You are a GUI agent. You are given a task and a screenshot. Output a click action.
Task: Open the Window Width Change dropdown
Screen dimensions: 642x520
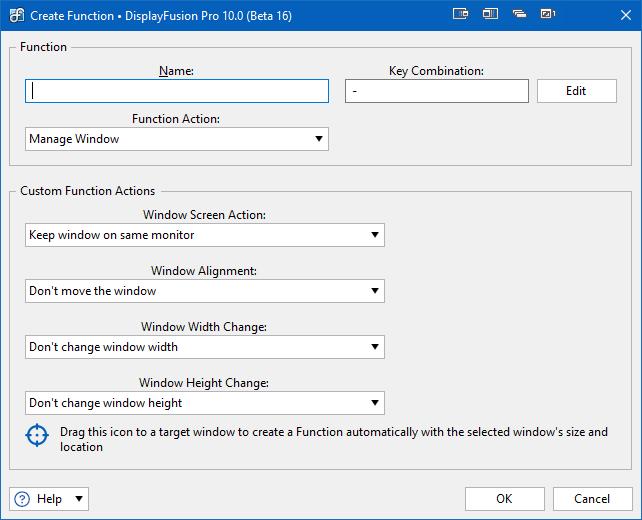[x=205, y=347]
